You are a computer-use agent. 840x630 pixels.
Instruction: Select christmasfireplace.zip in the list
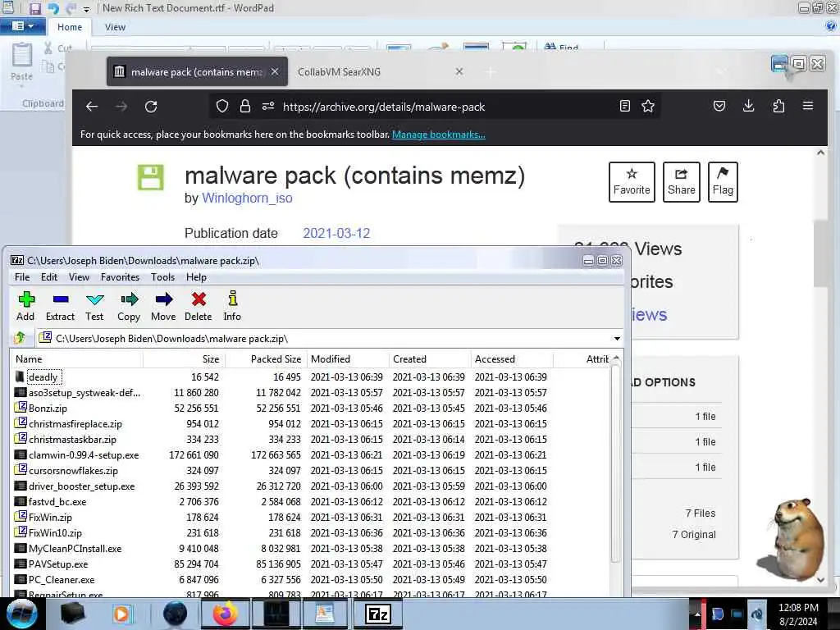[x=75, y=424]
